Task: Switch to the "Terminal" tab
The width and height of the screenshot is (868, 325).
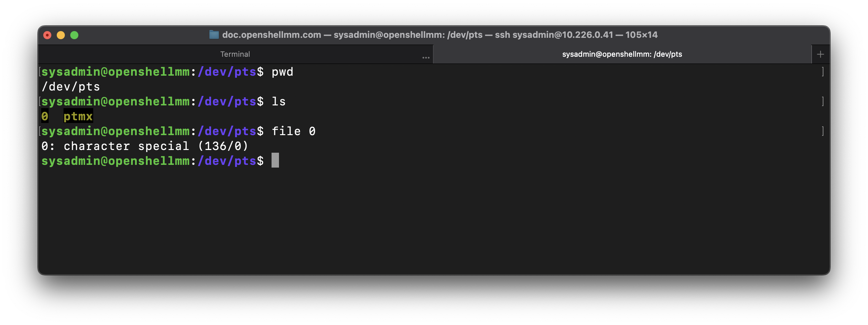Action: [x=235, y=54]
